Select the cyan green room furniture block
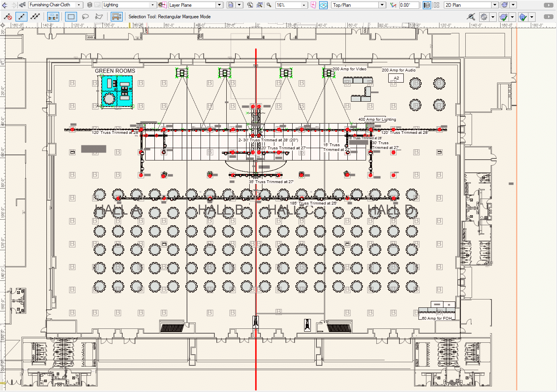This screenshot has height=392, width=557. tap(117, 91)
